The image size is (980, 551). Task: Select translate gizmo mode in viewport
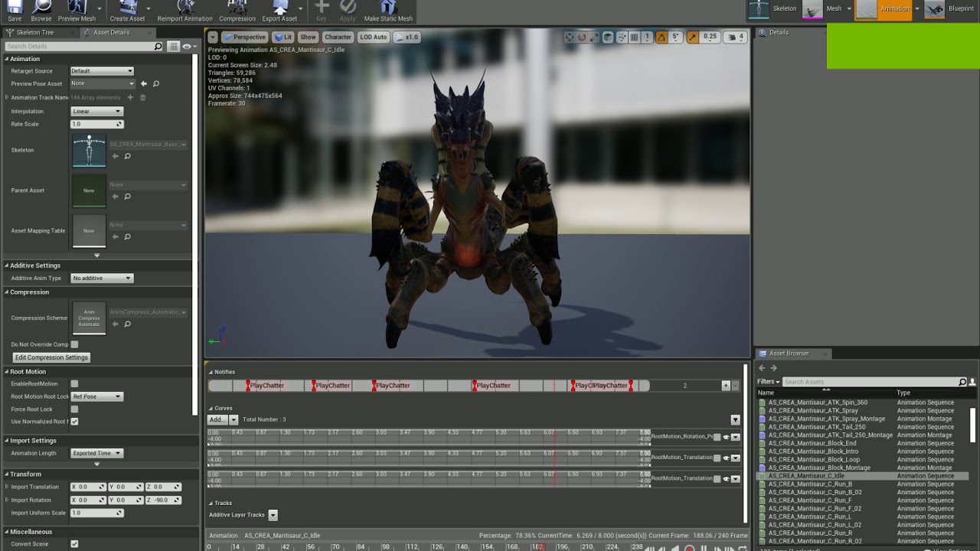coord(570,37)
